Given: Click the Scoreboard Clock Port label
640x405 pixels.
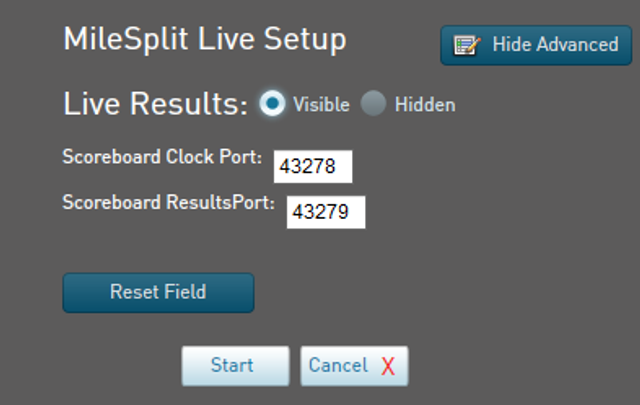Looking at the screenshot, I should [x=162, y=157].
